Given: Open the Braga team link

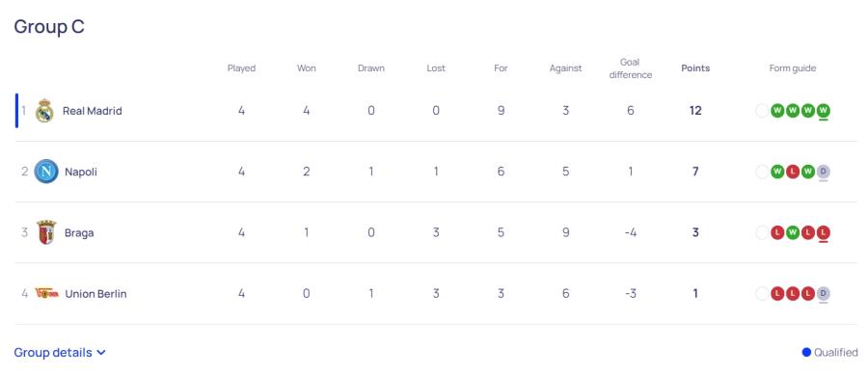Looking at the screenshot, I should click(x=79, y=232).
